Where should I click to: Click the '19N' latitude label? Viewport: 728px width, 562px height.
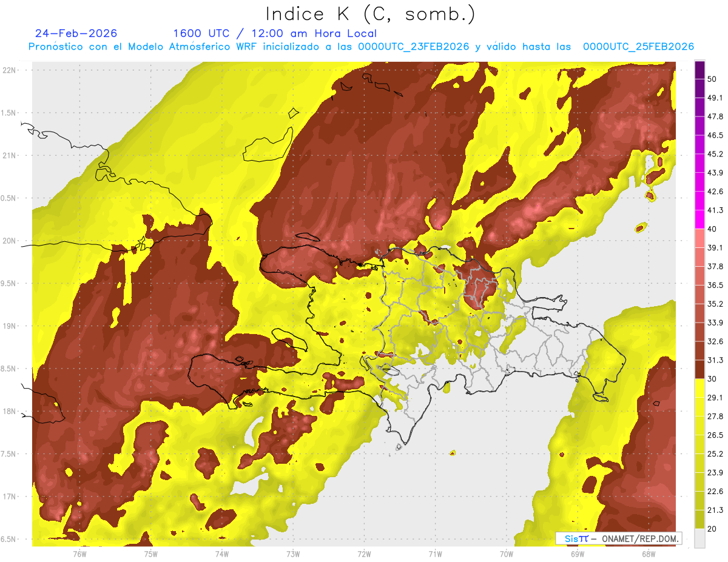[x=10, y=326]
